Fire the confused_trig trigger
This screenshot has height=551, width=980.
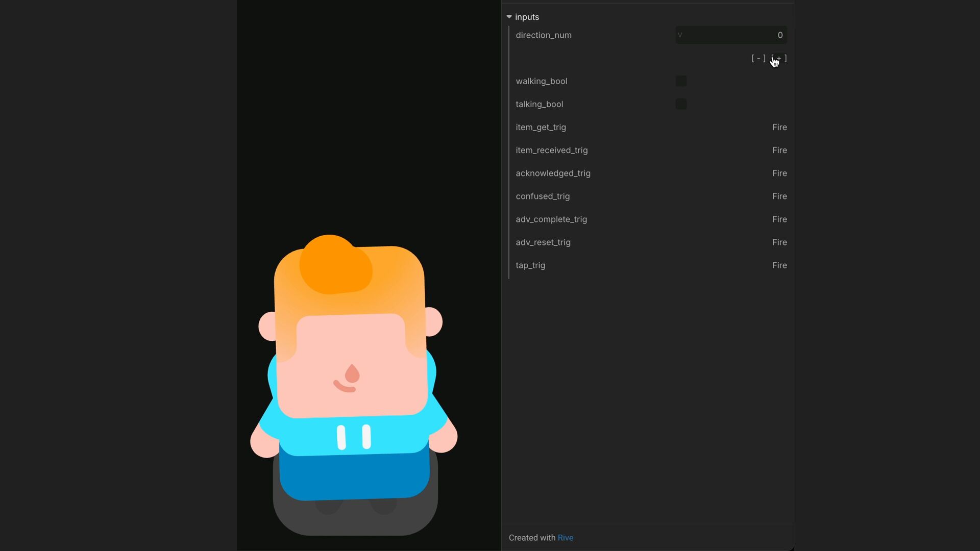(779, 196)
